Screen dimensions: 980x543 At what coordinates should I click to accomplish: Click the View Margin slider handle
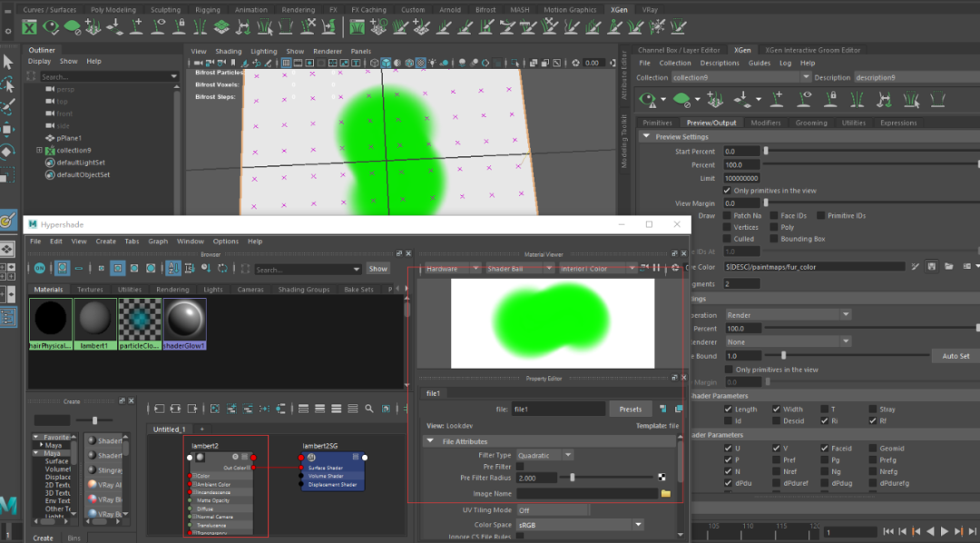(x=766, y=203)
